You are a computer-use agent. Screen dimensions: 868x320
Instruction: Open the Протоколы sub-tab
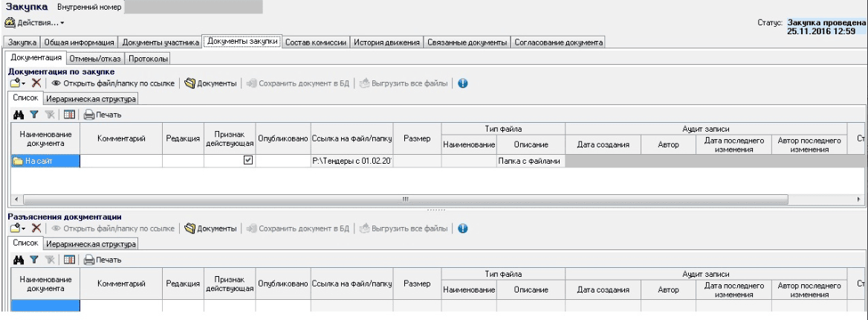pos(147,58)
